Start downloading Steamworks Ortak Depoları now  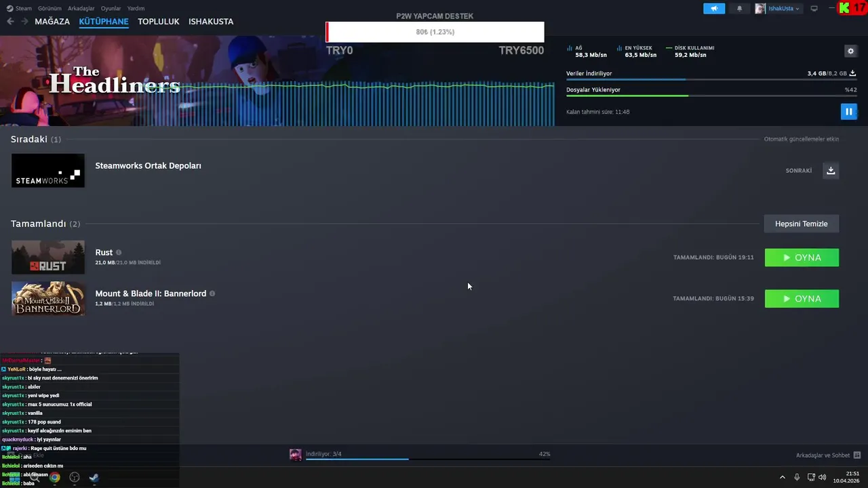pos(831,171)
